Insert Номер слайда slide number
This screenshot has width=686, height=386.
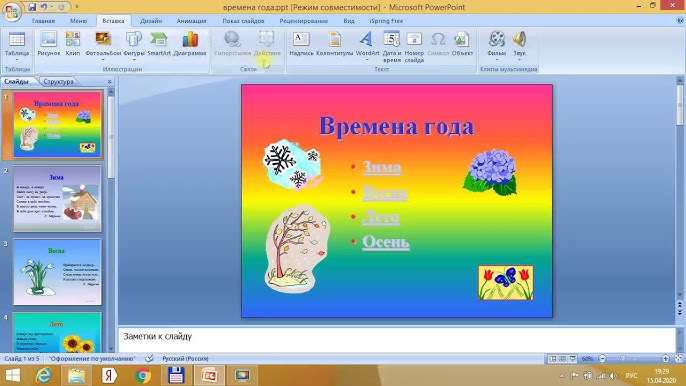[x=414, y=46]
